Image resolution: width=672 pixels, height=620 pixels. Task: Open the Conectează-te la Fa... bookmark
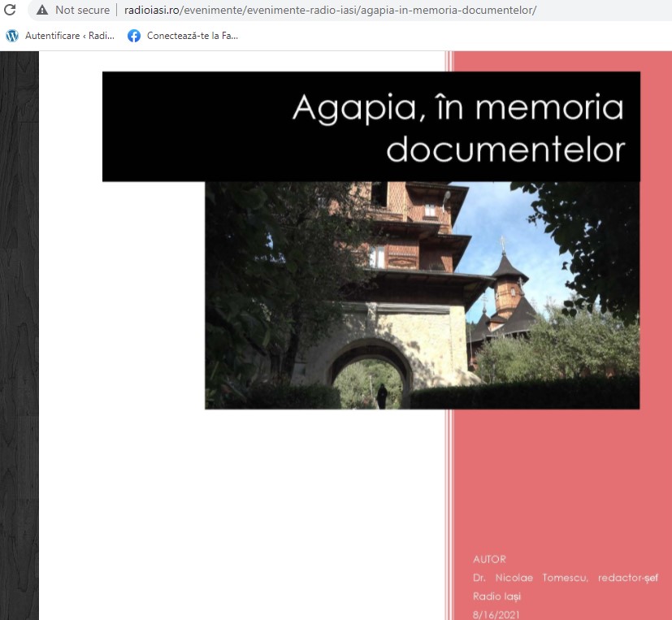[x=192, y=36]
